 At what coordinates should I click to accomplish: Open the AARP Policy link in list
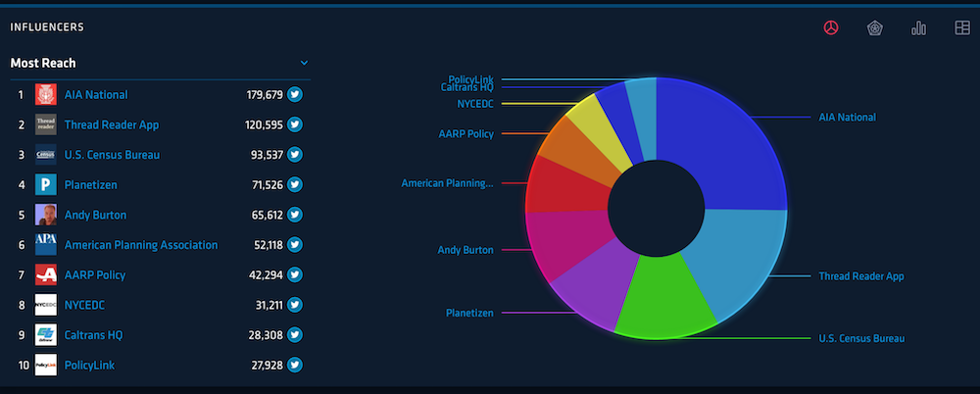tap(95, 275)
